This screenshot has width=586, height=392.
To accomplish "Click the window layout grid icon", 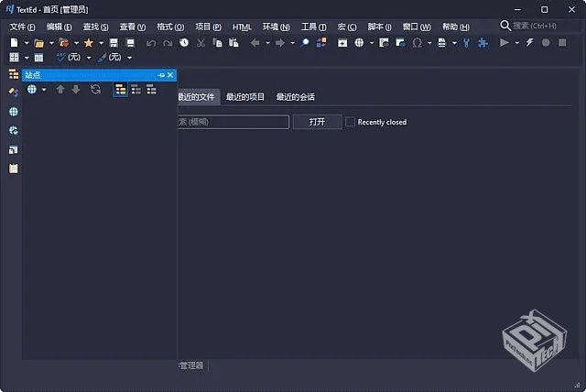I will pyautogui.click(x=15, y=58).
